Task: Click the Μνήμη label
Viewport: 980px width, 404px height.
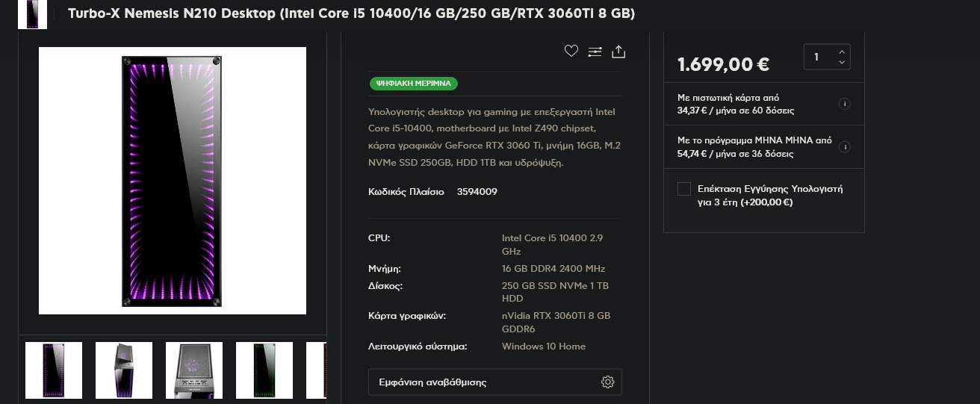Action: (385, 269)
